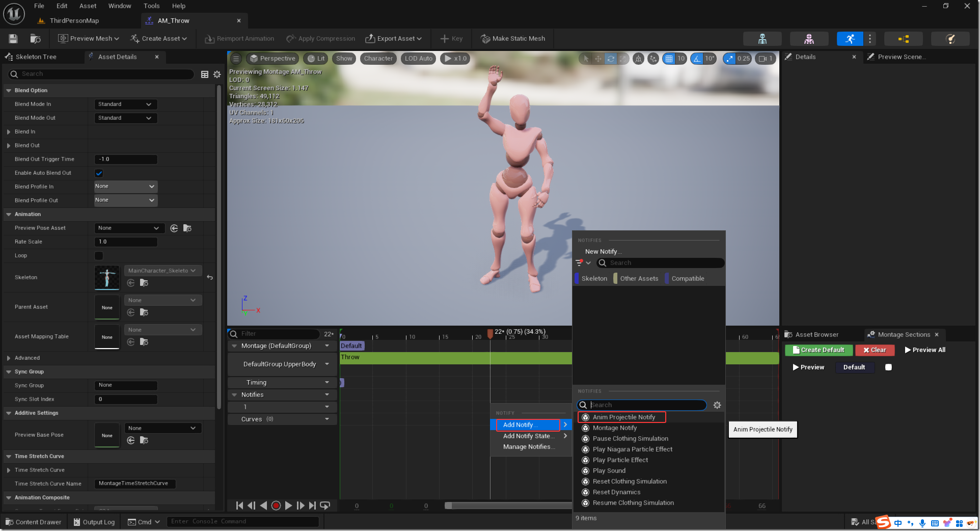Click the Clear button in Montage Sections
This screenshot has width=980, height=531.
875,350
